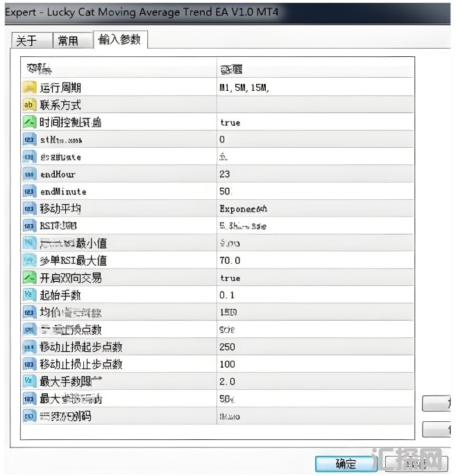Select the 输入参数 tab

click(119, 40)
